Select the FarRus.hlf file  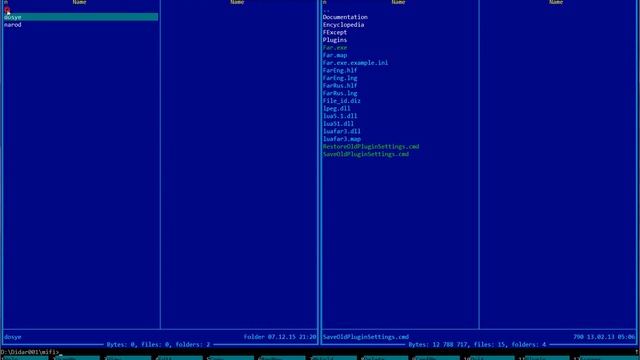click(340, 86)
